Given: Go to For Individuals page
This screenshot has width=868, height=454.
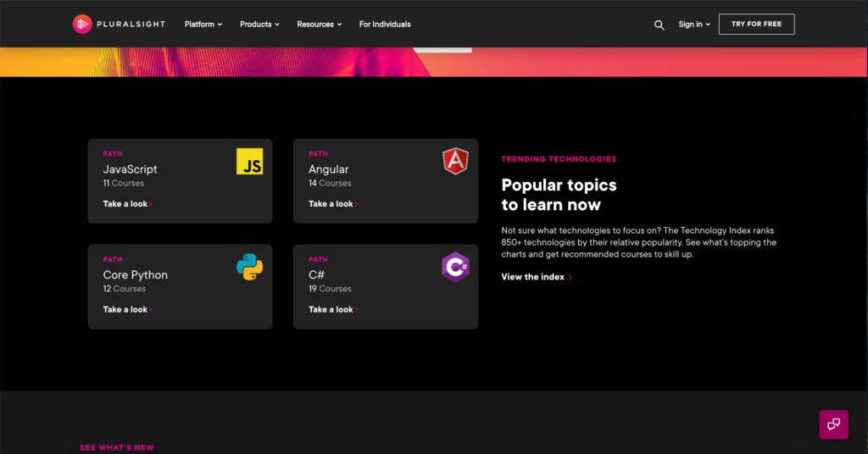Looking at the screenshot, I should (x=385, y=25).
